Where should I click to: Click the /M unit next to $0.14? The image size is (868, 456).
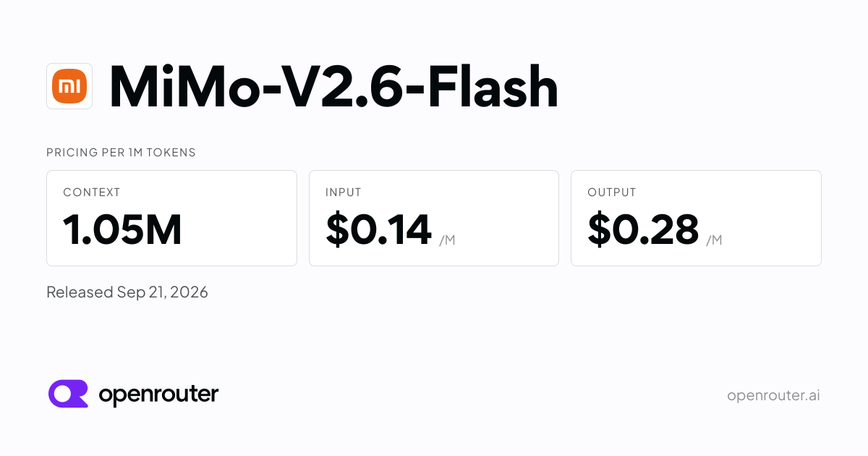(447, 240)
